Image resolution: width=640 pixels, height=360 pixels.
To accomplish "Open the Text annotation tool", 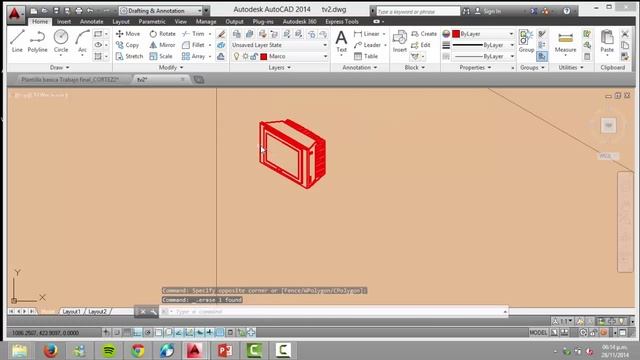I will pyautogui.click(x=341, y=42).
